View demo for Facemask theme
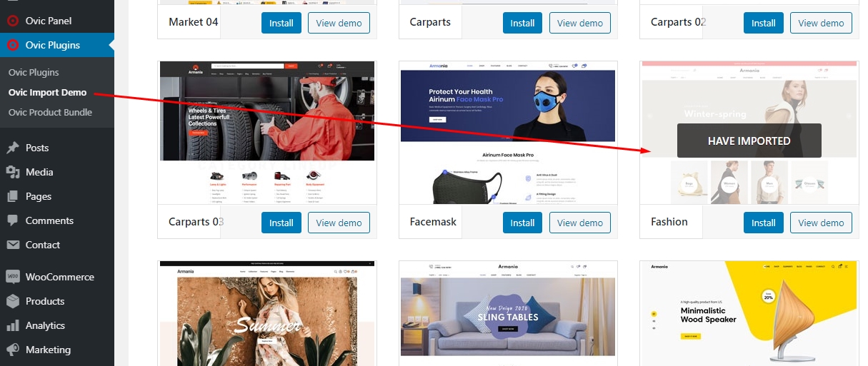 [x=580, y=223]
